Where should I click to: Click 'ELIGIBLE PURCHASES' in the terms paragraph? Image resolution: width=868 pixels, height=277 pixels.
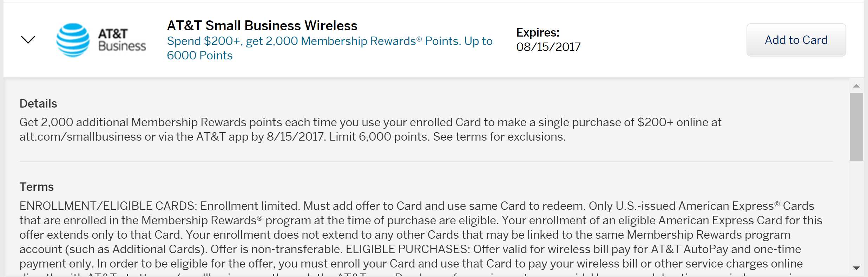click(407, 249)
